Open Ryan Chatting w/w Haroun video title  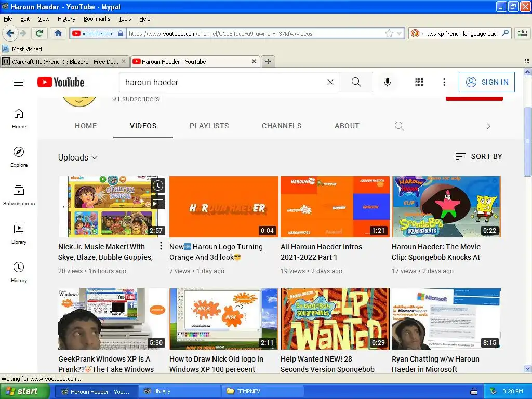point(435,364)
